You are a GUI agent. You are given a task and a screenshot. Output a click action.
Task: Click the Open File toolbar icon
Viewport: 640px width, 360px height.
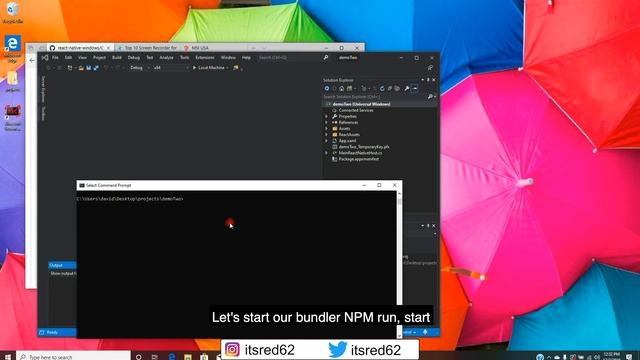coord(81,68)
